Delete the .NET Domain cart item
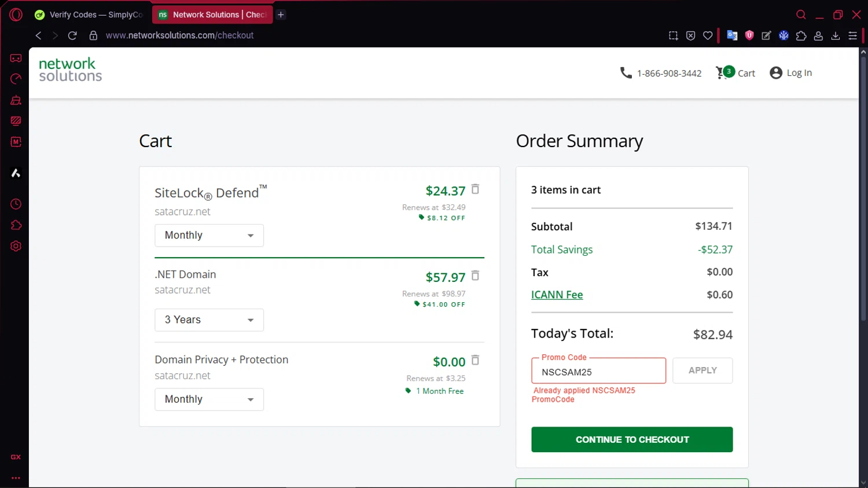Image resolution: width=868 pixels, height=488 pixels. click(x=475, y=276)
